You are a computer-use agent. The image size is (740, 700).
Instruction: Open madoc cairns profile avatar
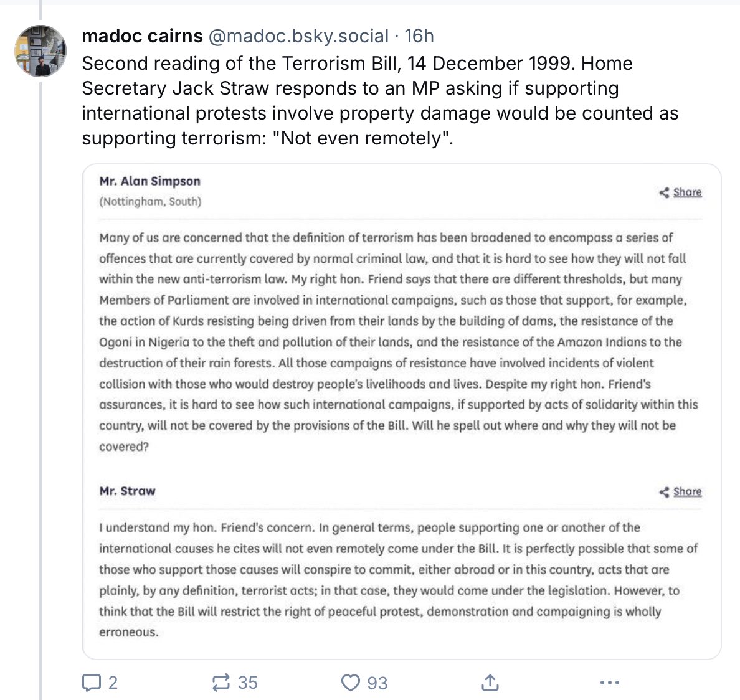coord(40,51)
